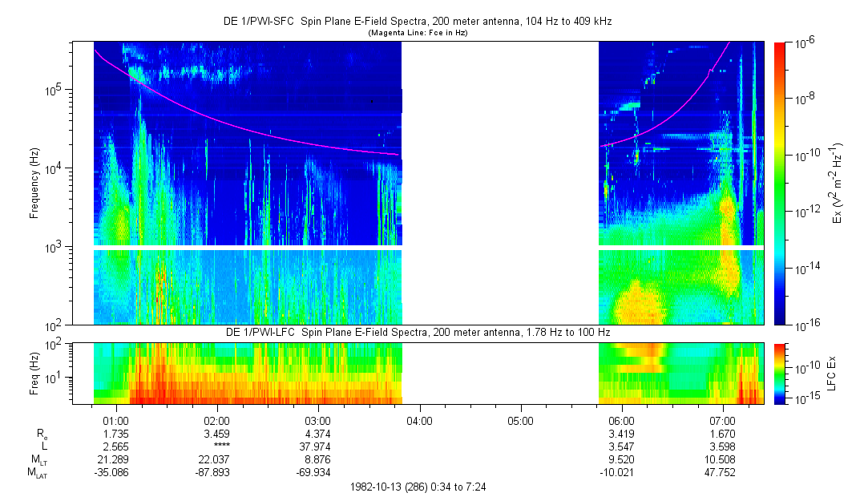The height and width of the screenshot is (497, 868).
Task: Click the DE 1/PWI-SFC plot title
Action: click(417, 22)
